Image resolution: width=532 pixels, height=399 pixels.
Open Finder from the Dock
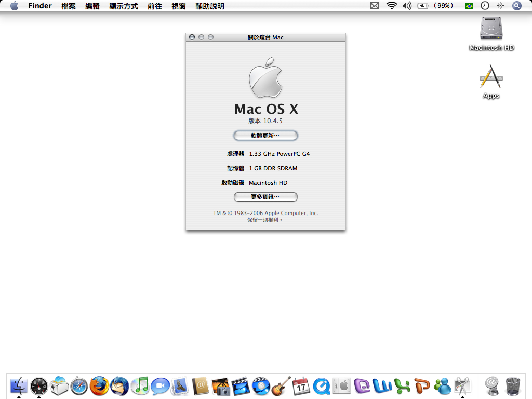pos(19,386)
